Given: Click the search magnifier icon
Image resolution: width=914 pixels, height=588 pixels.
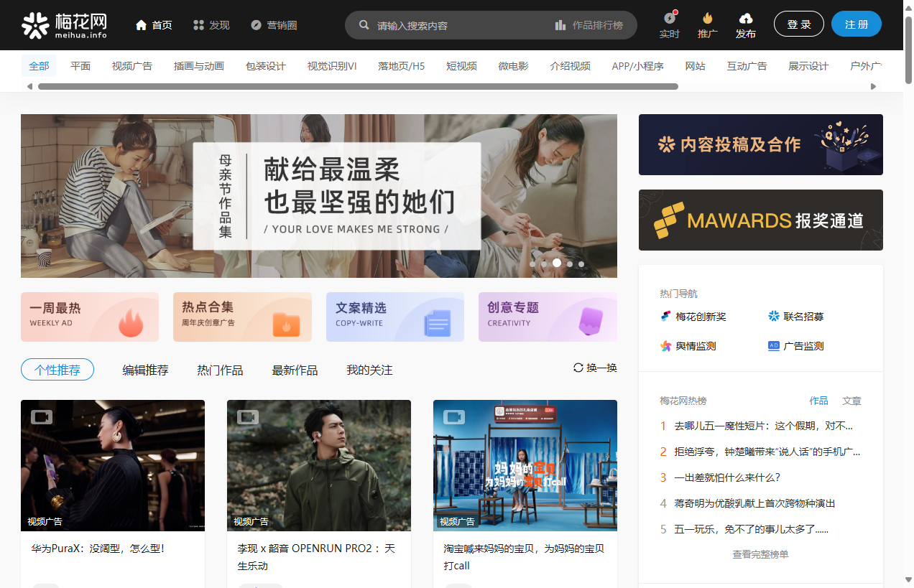Looking at the screenshot, I should [x=364, y=25].
